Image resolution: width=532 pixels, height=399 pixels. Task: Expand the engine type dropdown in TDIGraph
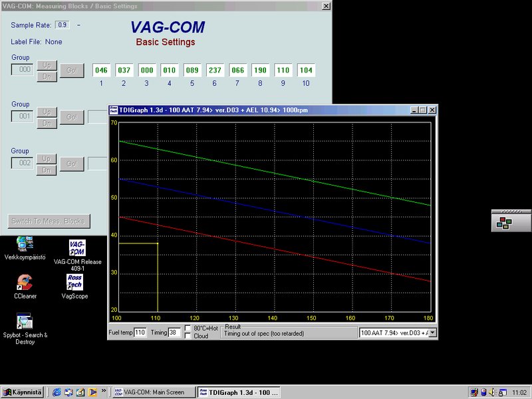tap(432, 332)
